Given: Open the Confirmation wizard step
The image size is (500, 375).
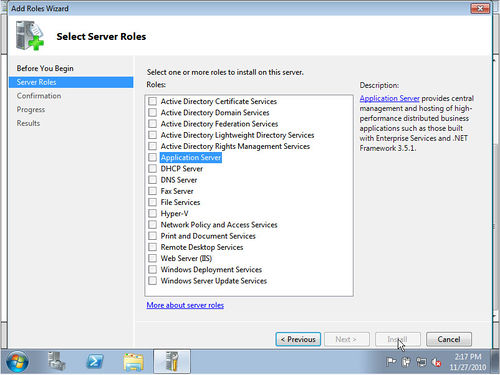Looking at the screenshot, I should click(39, 96).
